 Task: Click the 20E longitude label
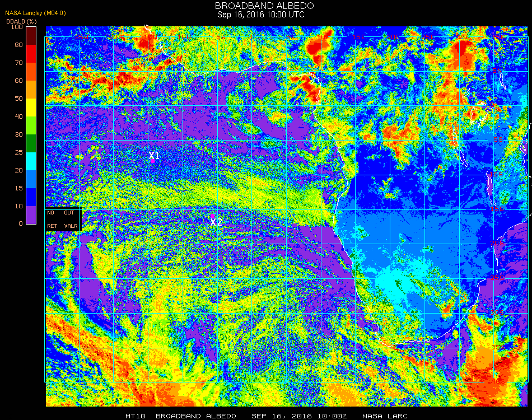(393, 36)
